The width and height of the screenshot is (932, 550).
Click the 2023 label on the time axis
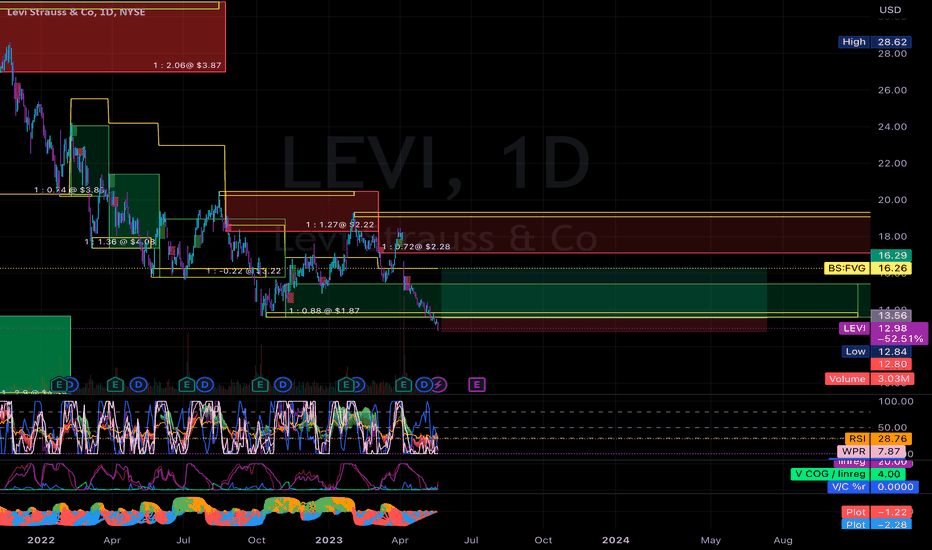(x=329, y=540)
